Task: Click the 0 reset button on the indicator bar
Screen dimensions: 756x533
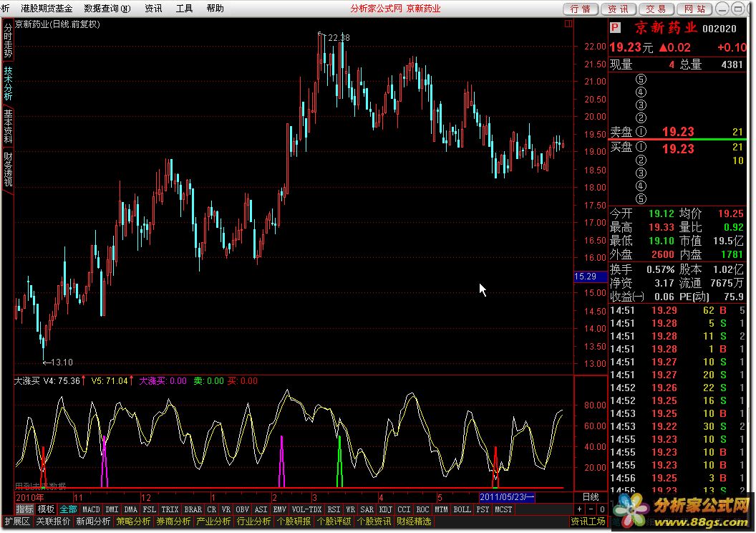Action: tap(601, 509)
